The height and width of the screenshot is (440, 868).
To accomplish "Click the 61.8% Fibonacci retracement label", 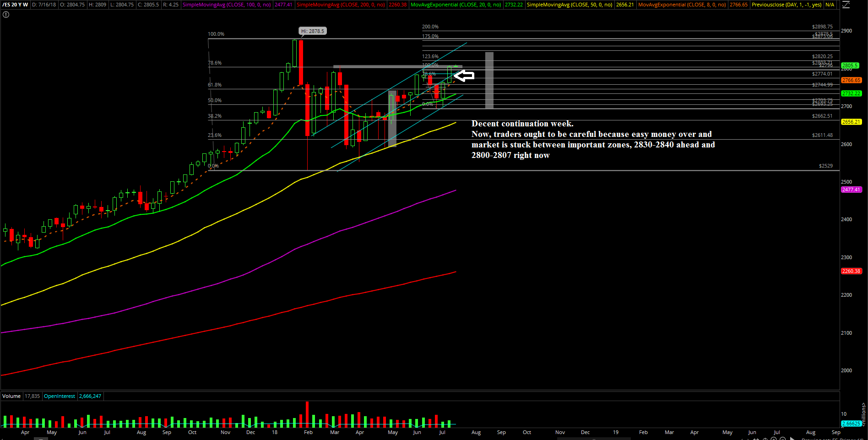I will (215, 85).
